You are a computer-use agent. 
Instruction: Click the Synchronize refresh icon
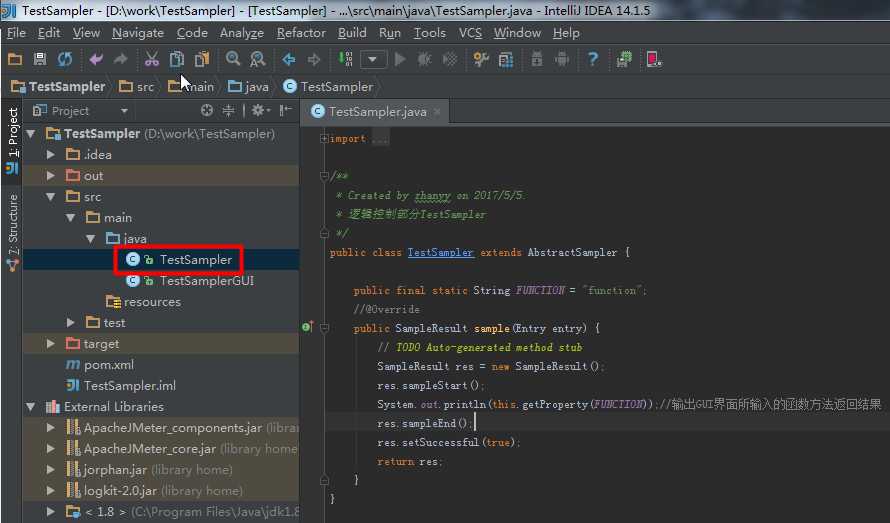(65, 59)
